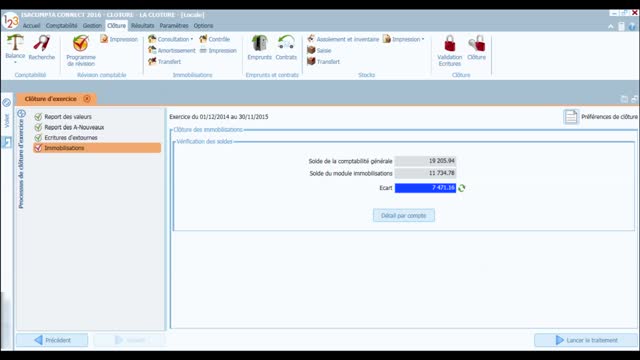Select the Clôture ribbon tab
The image size is (640, 360).
point(116,25)
